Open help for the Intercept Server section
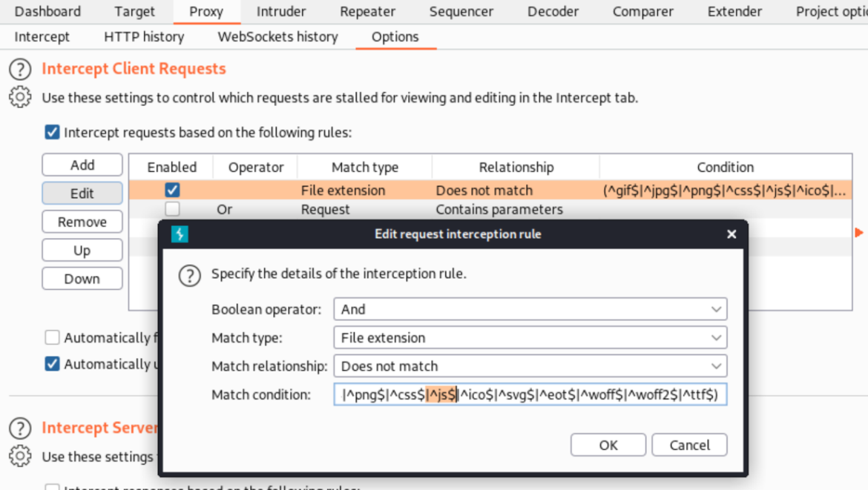This screenshot has height=490, width=868. click(x=20, y=428)
